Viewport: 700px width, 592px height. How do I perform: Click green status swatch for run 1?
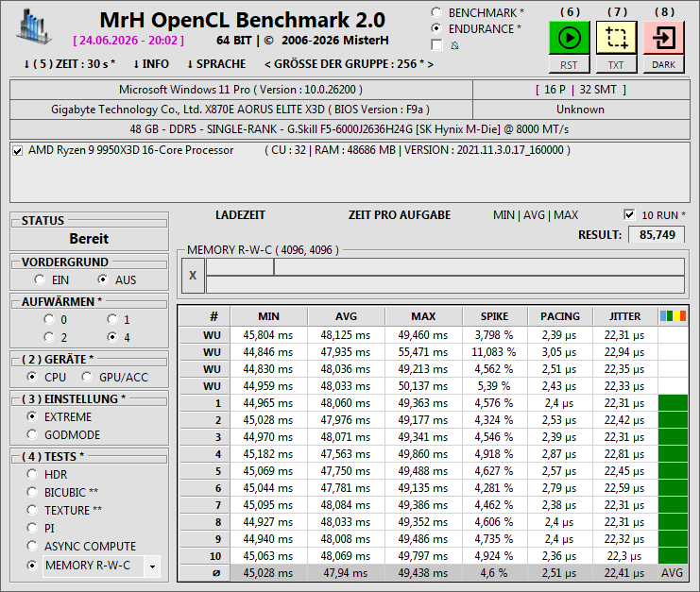(673, 403)
